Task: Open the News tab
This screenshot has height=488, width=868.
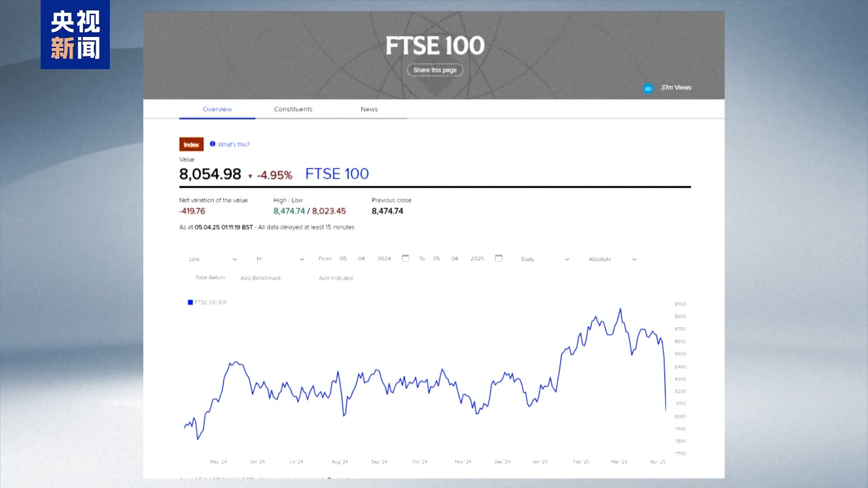Action: pos(369,109)
